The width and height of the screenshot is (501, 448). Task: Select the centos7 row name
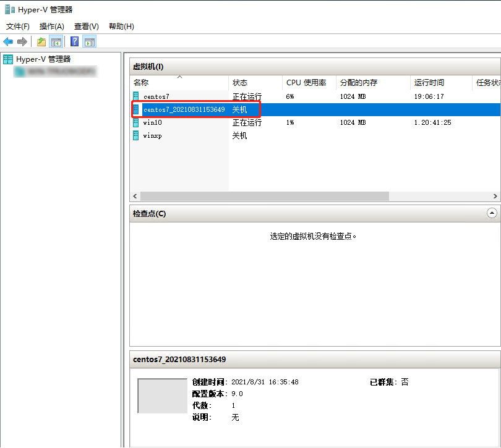pyautogui.click(x=156, y=96)
